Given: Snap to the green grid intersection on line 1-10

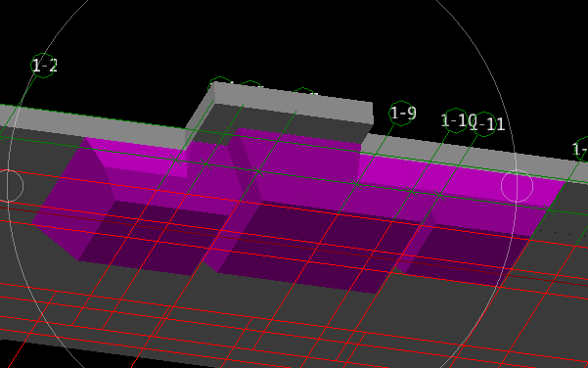Looking at the screenshot, I should pyautogui.click(x=411, y=192).
